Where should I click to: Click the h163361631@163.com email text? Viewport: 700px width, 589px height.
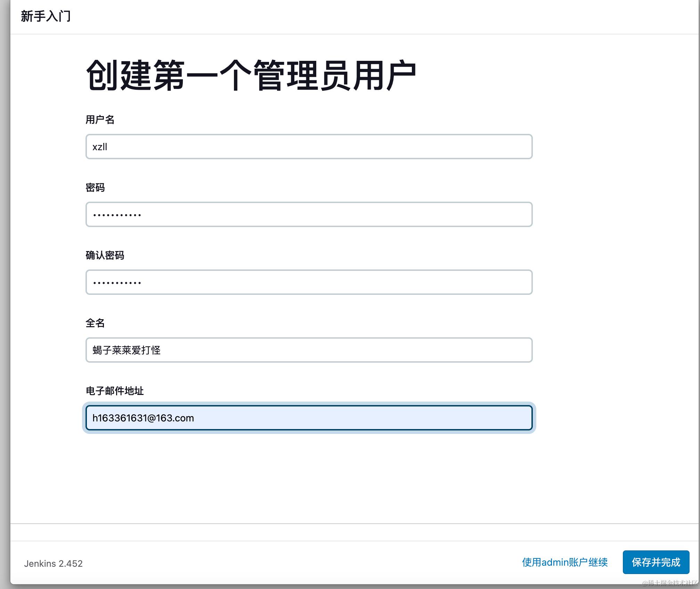pos(143,418)
